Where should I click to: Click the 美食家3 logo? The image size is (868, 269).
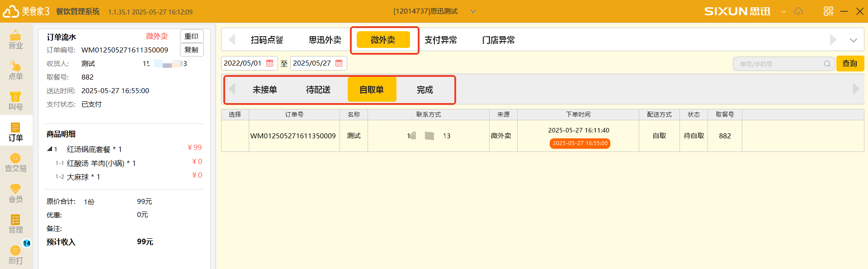click(26, 11)
